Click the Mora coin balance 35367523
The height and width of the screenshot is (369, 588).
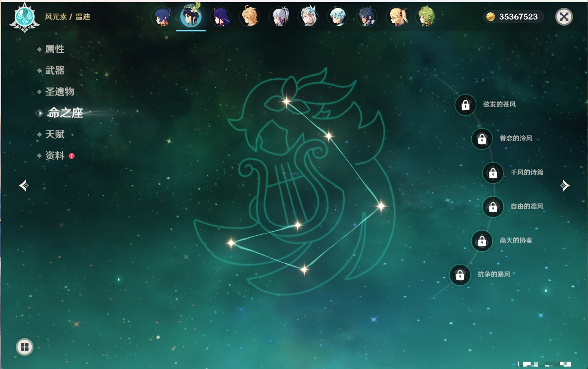coord(513,17)
